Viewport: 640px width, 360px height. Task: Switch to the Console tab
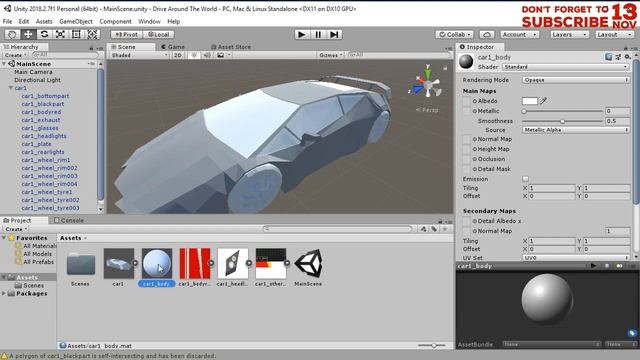(x=69, y=220)
